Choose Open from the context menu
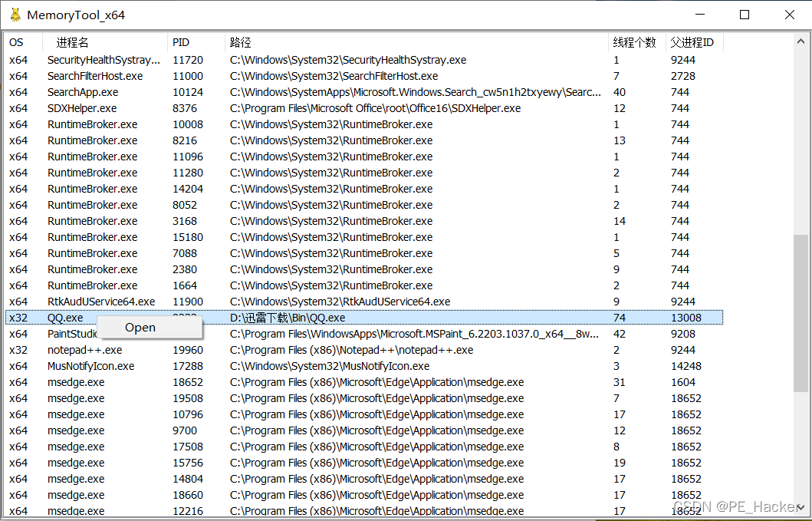812x521 pixels. click(x=140, y=327)
